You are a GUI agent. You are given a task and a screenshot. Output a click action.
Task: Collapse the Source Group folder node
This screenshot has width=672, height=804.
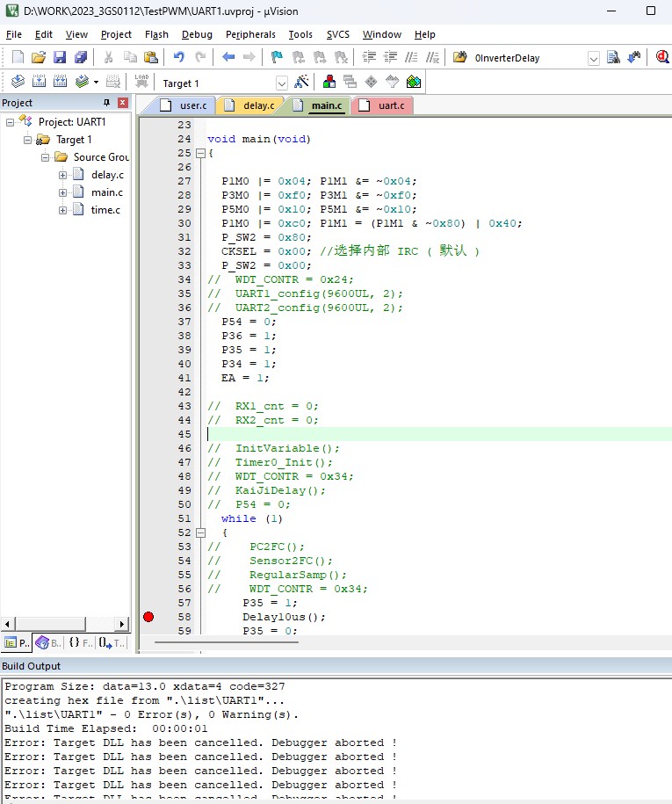[45, 157]
